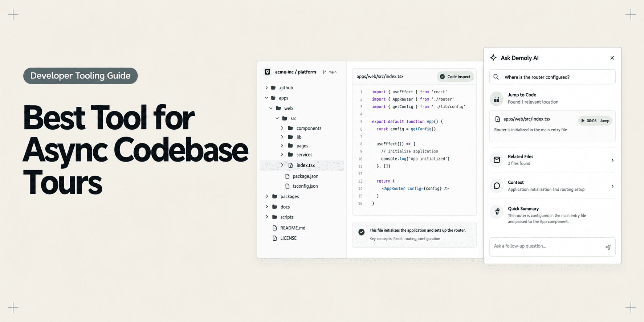Expand the lib folder
644x322 pixels.
point(282,137)
